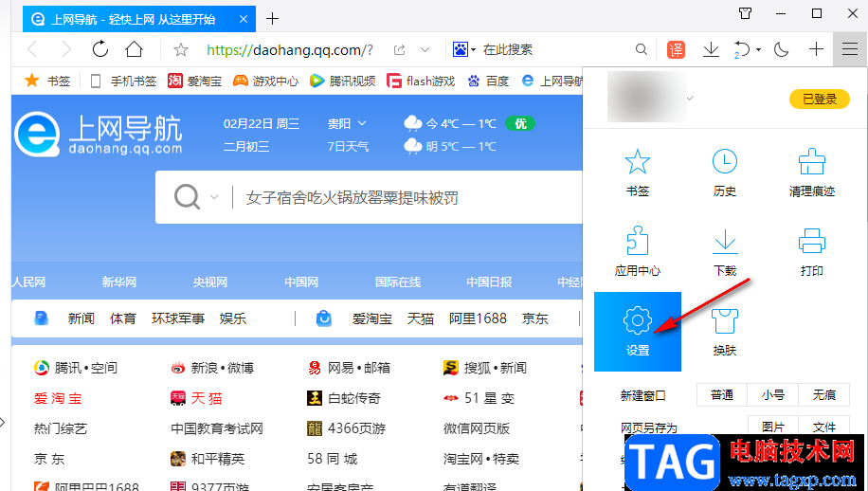Open search engine selector dropdown
The width and height of the screenshot is (868, 491).
(x=473, y=50)
